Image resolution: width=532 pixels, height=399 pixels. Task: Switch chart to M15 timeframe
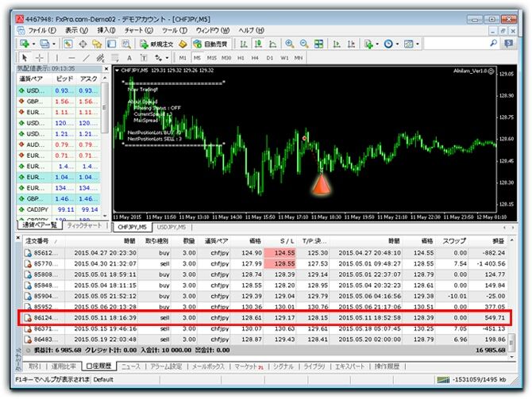point(212,58)
